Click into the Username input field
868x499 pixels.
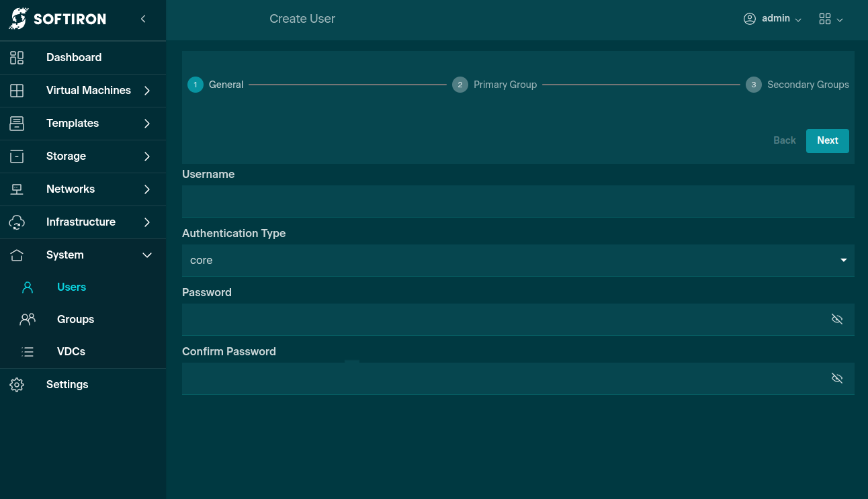(x=517, y=201)
